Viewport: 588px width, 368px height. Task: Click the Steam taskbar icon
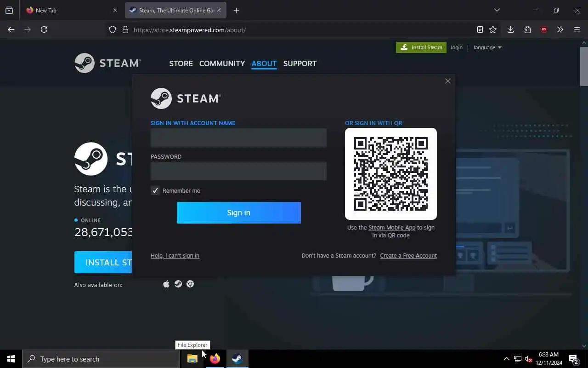click(x=237, y=359)
